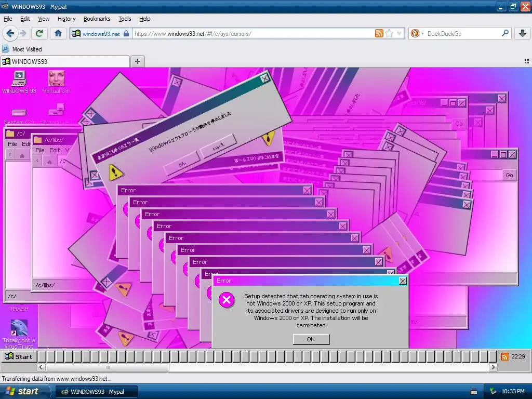
Task: Click the /c/libs/ status bar path
Action: (x=46, y=285)
